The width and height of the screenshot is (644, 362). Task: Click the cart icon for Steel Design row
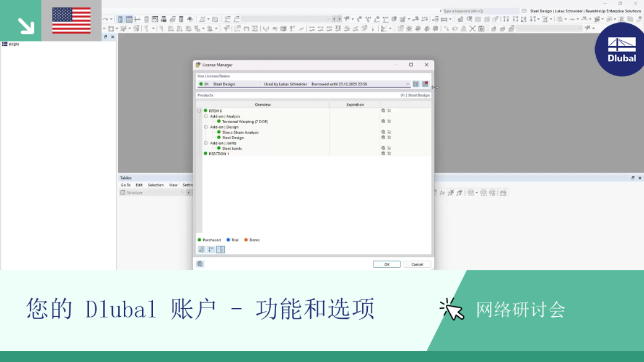(x=389, y=137)
